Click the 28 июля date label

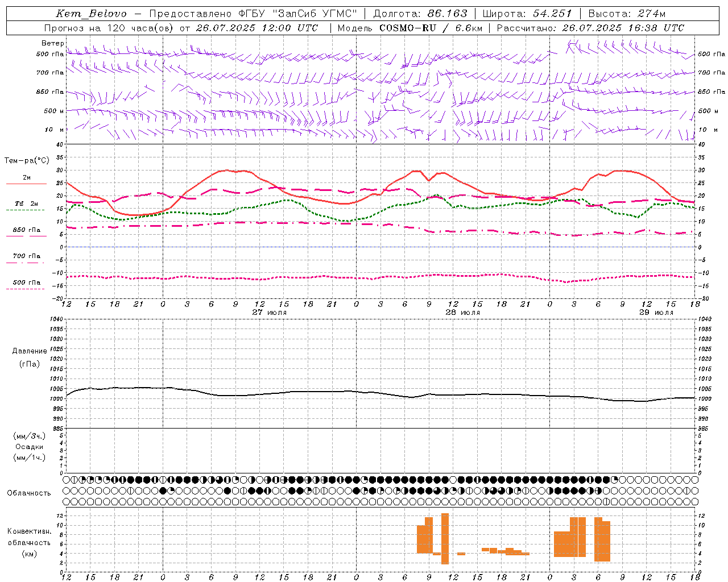click(x=463, y=313)
